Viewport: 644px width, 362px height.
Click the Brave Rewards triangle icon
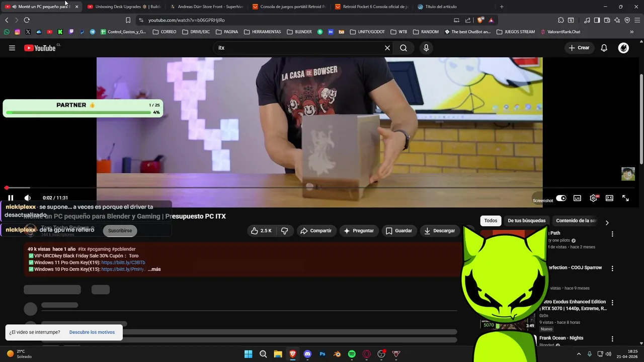(x=491, y=20)
